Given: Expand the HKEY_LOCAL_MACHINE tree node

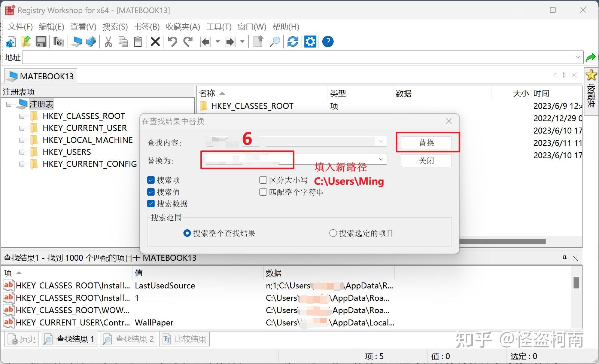Looking at the screenshot, I should pyautogui.click(x=22, y=140).
